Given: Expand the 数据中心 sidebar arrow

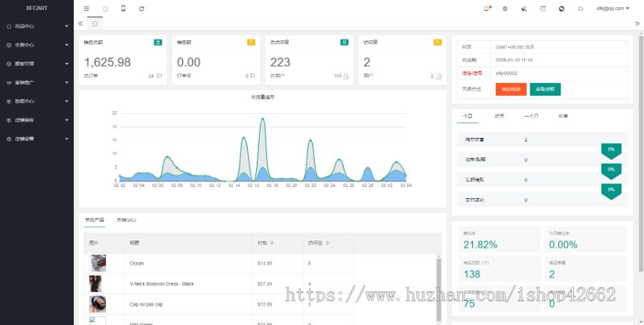Looking at the screenshot, I should [x=67, y=101].
